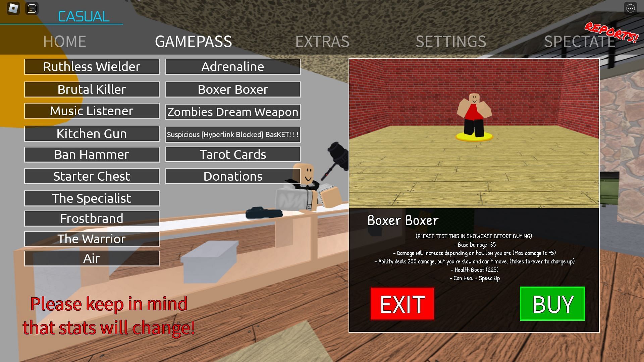Select the Adrenaline gamepass option

tap(232, 66)
